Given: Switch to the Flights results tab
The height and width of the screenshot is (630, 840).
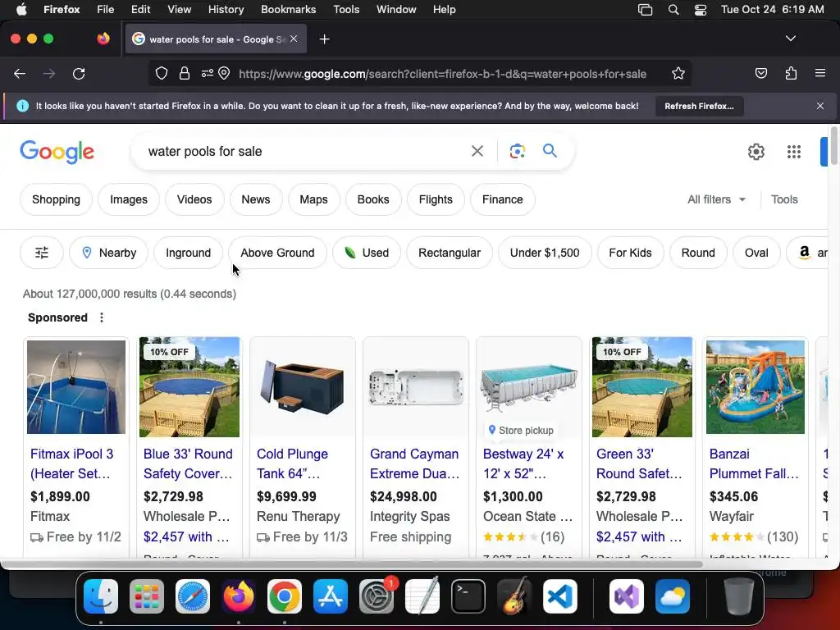Looking at the screenshot, I should 436,199.
